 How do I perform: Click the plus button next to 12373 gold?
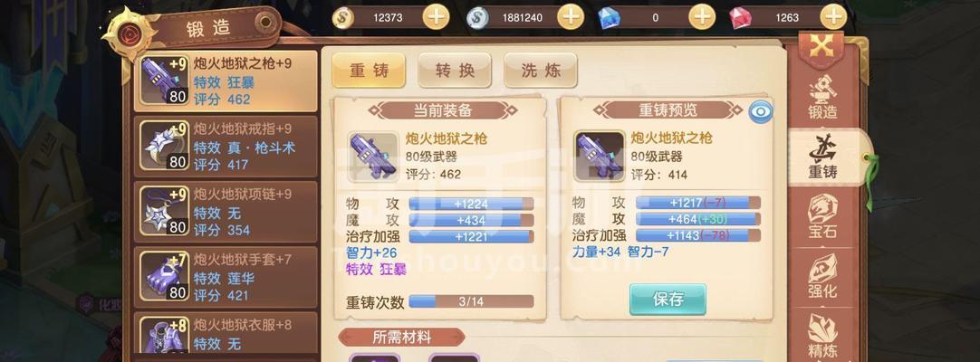pos(437,17)
